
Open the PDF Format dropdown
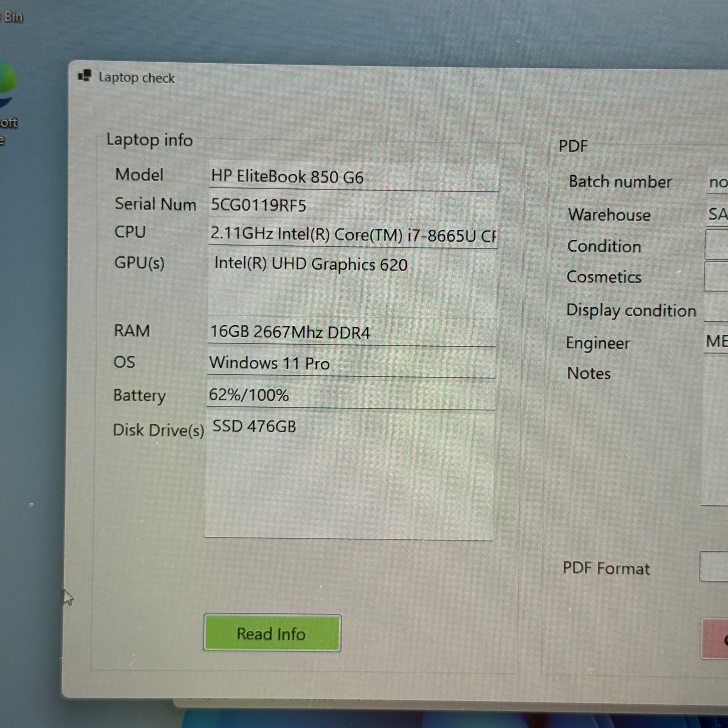pyautogui.click(x=714, y=566)
